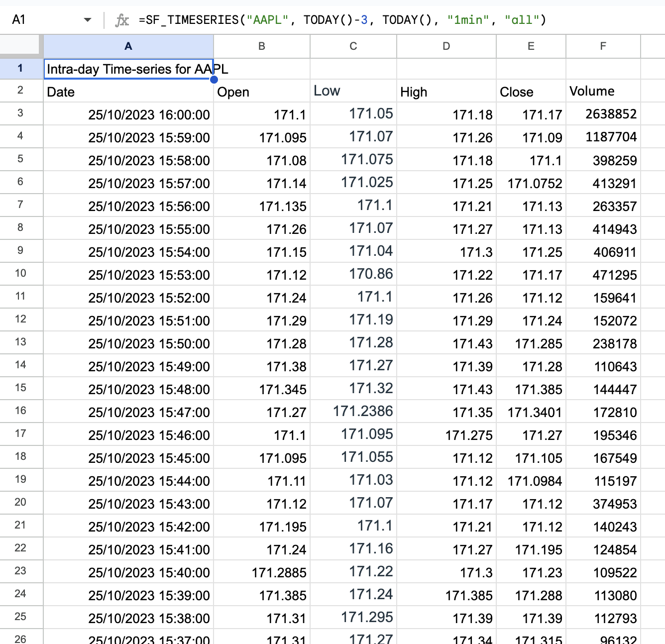Click high value 171.275
The height and width of the screenshot is (644, 665).
click(446, 435)
